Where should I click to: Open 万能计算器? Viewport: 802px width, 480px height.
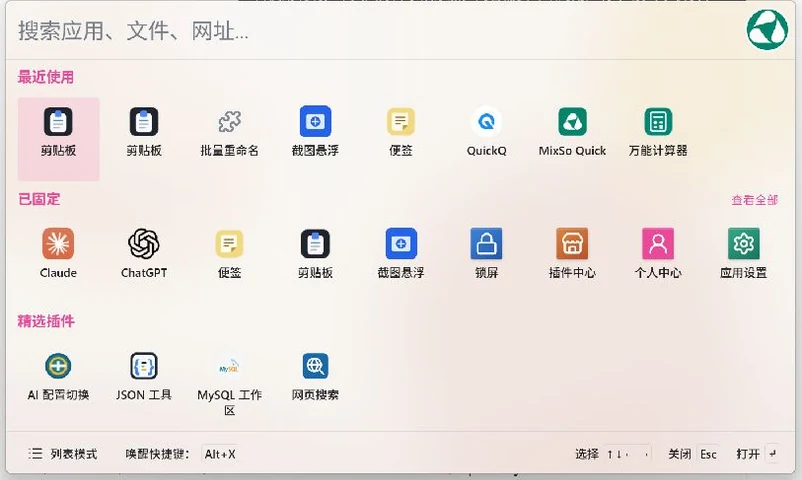pos(658,132)
